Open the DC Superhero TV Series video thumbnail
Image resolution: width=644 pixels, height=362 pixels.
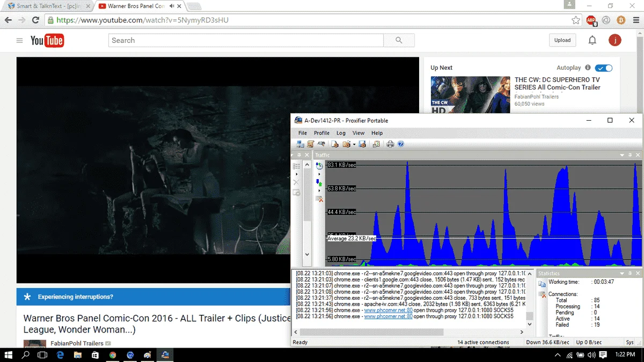click(x=470, y=95)
